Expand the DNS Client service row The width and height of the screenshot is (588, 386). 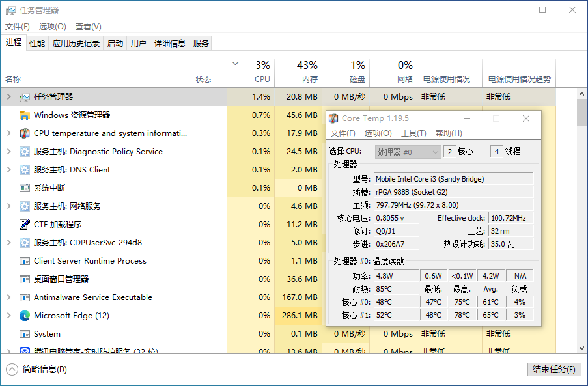click(x=9, y=170)
